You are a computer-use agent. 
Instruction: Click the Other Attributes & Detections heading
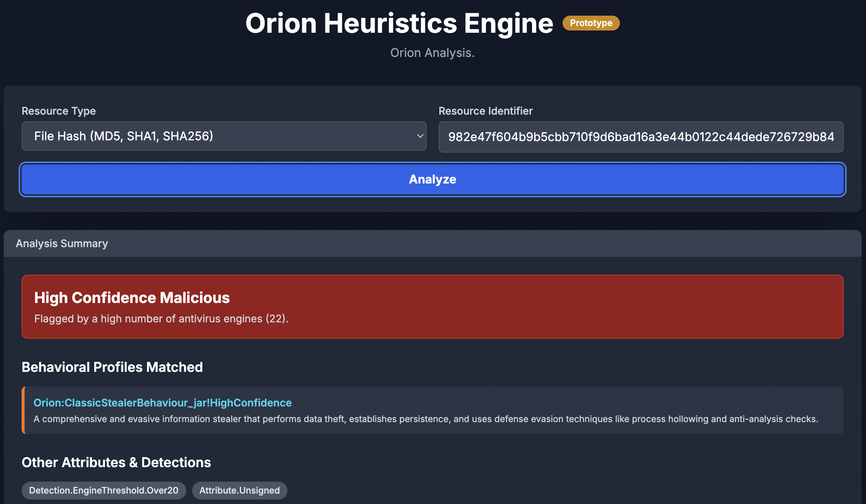click(116, 462)
